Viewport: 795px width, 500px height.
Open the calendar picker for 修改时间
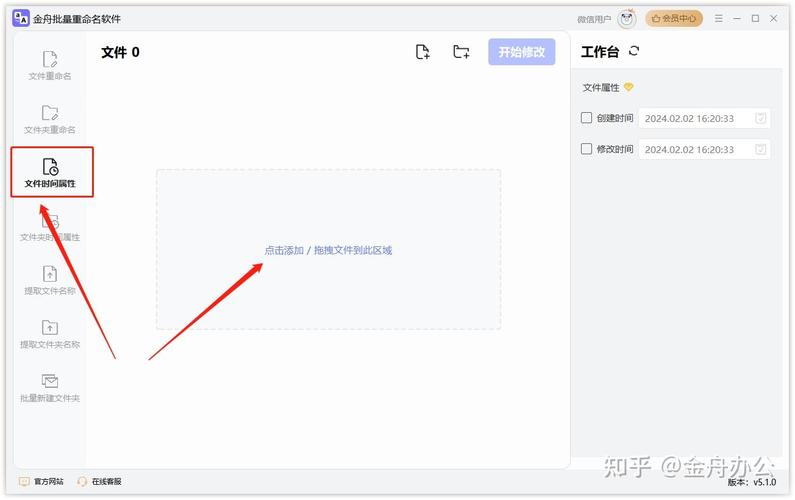tap(760, 149)
